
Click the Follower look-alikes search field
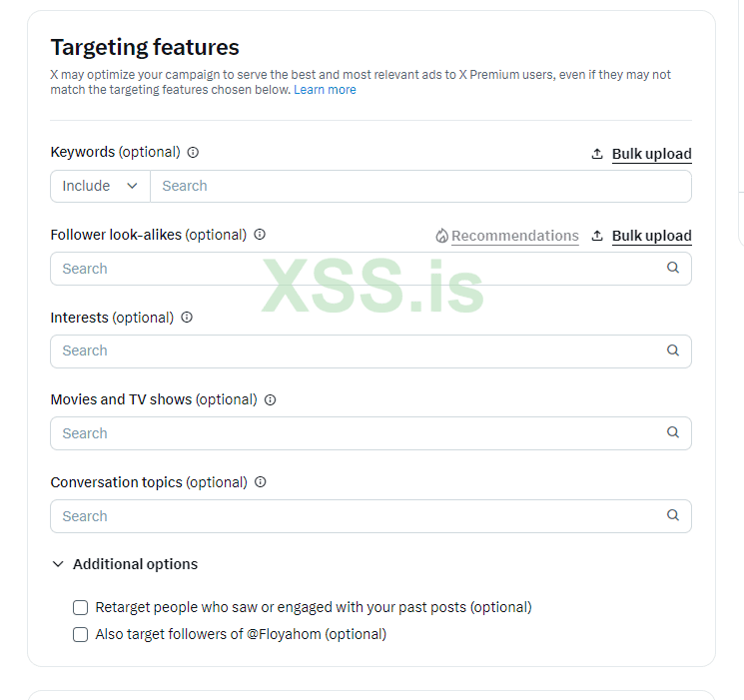pos(360,269)
